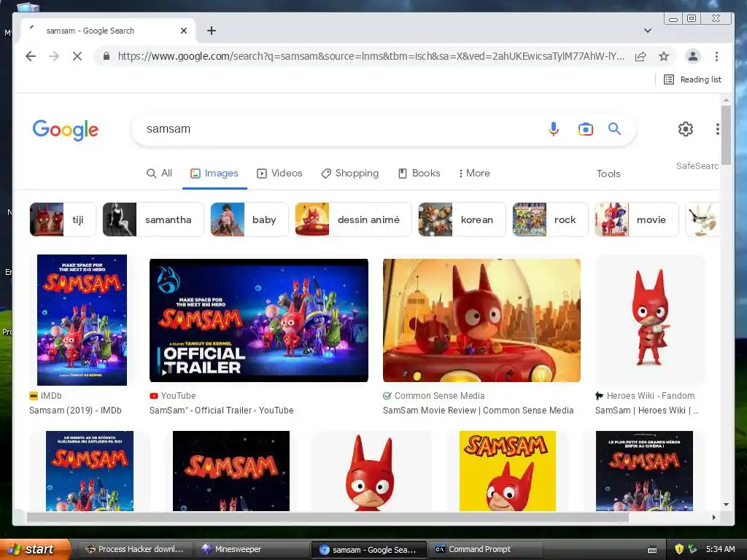Screen dimensions: 747x560
Task: Select the Images tab
Action: pyautogui.click(x=214, y=174)
